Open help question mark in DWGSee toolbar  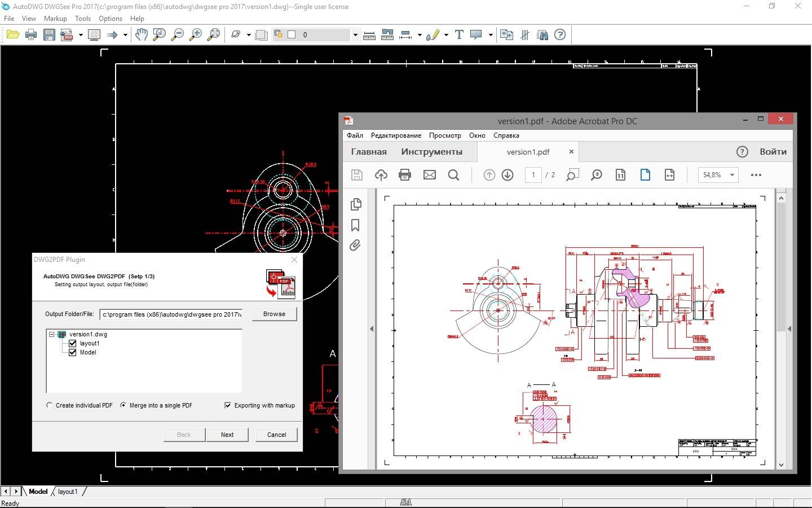(x=560, y=35)
